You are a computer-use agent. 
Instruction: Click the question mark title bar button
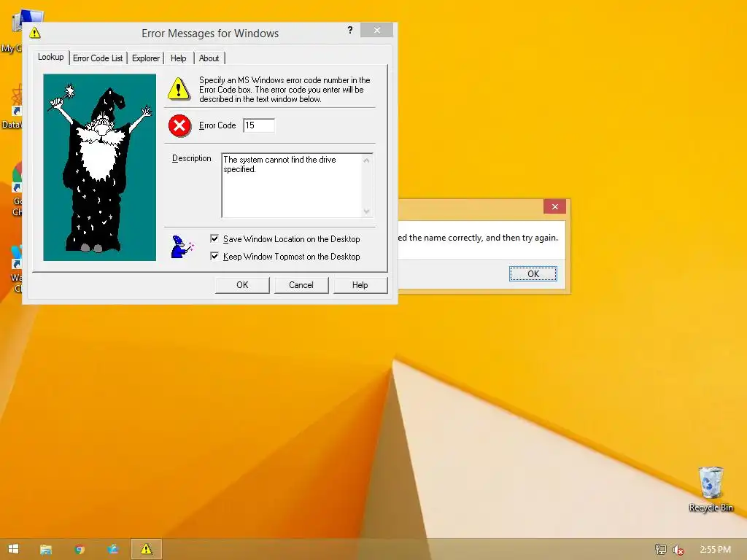350,30
